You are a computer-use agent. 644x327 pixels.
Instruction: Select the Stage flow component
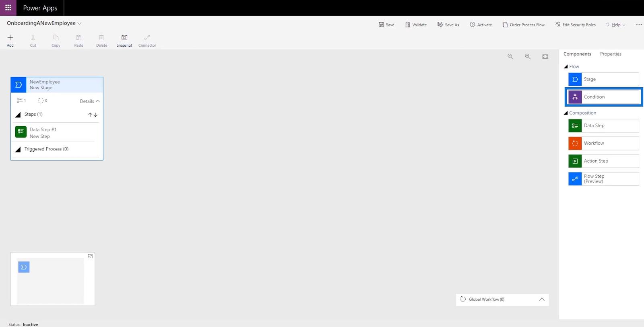(x=603, y=79)
